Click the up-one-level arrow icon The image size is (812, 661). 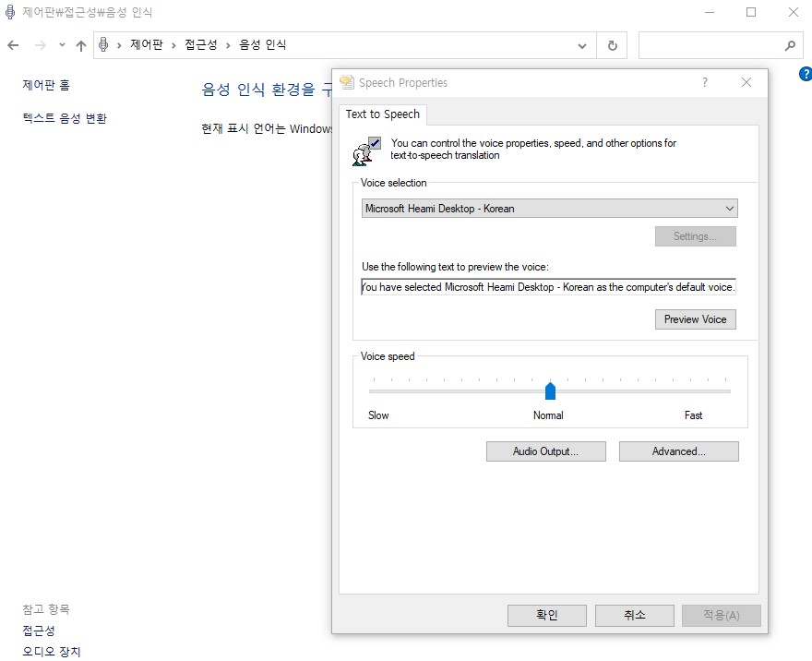81,45
